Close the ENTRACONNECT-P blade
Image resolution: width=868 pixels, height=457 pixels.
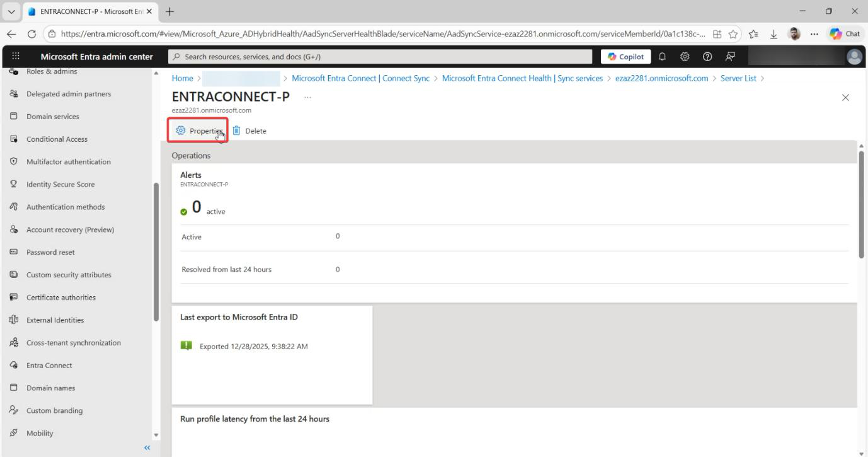845,98
